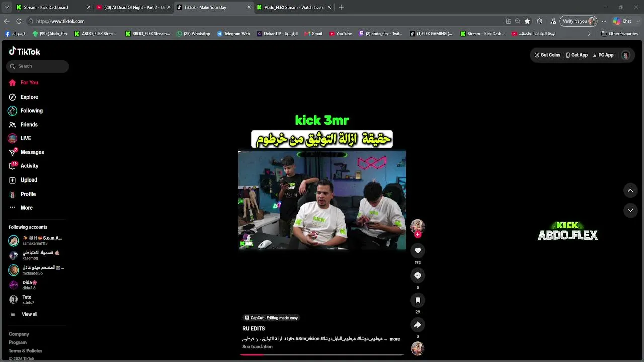644x362 pixels.
Task: Expand the Program footer section
Action: pos(18,343)
